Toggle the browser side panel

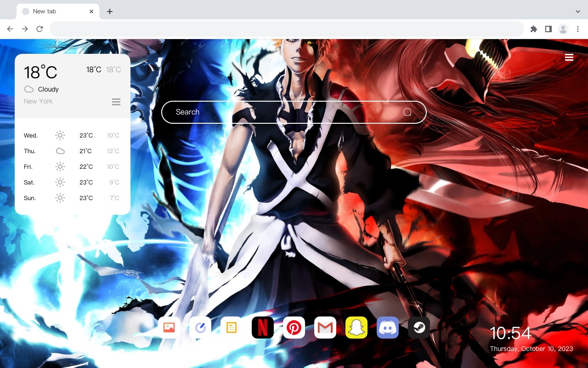point(548,29)
